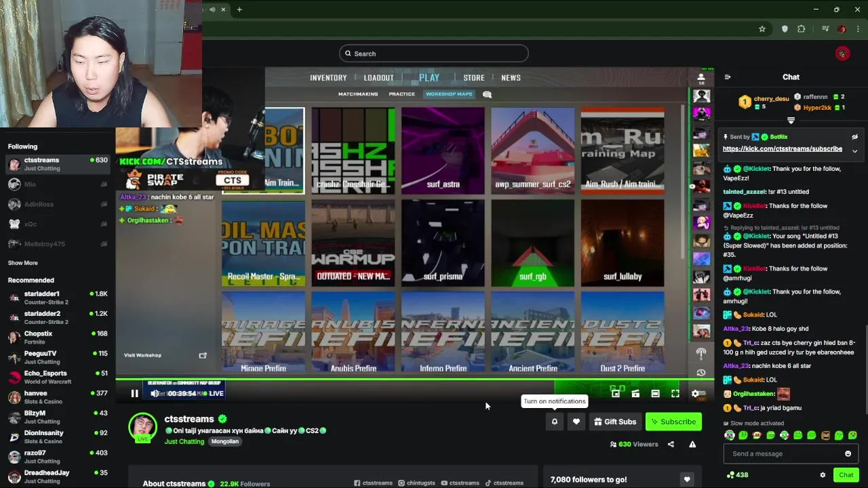Open the browser extensions puzzle icon
Viewport: 868px width, 488px height.
click(x=802, y=29)
